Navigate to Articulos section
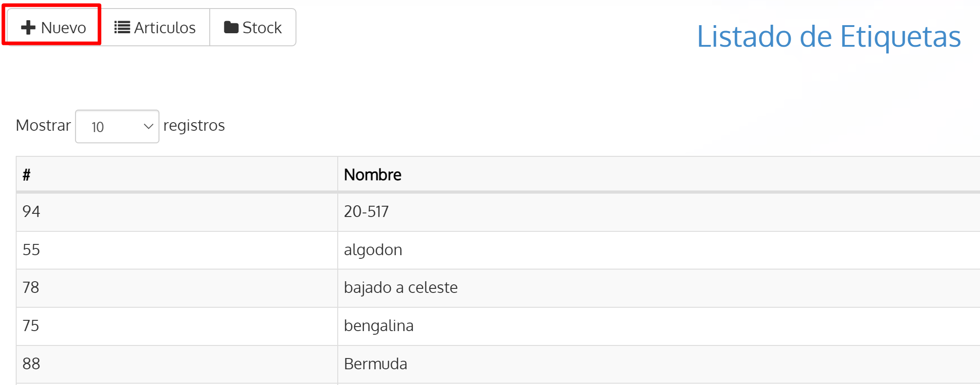 [155, 27]
